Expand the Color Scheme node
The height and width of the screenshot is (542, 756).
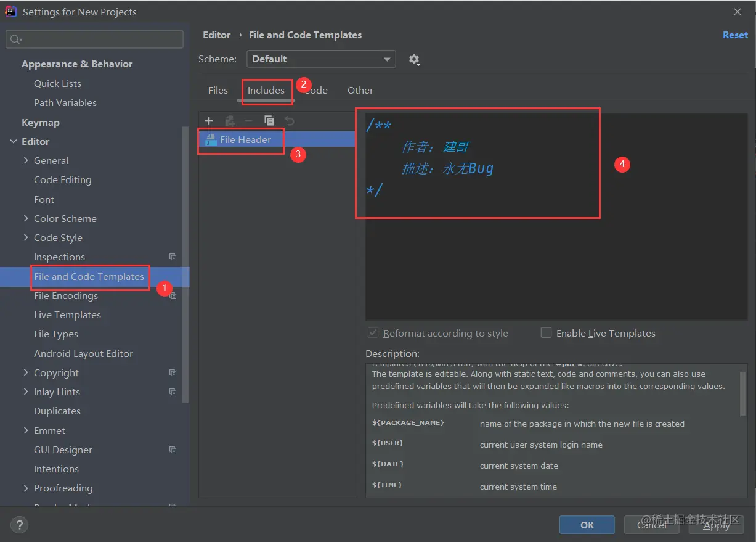point(26,219)
